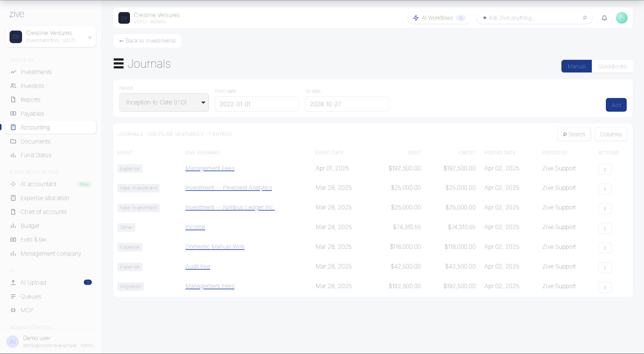644x354 pixels.
Task: Open Domestic Manual Wire link
Action: point(215,247)
